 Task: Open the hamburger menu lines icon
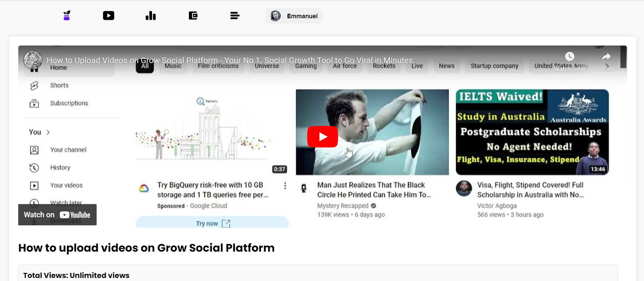coord(235,16)
